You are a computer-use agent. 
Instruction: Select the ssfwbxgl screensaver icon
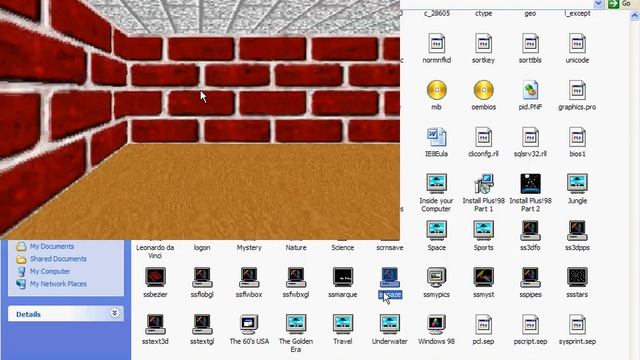pos(296,278)
